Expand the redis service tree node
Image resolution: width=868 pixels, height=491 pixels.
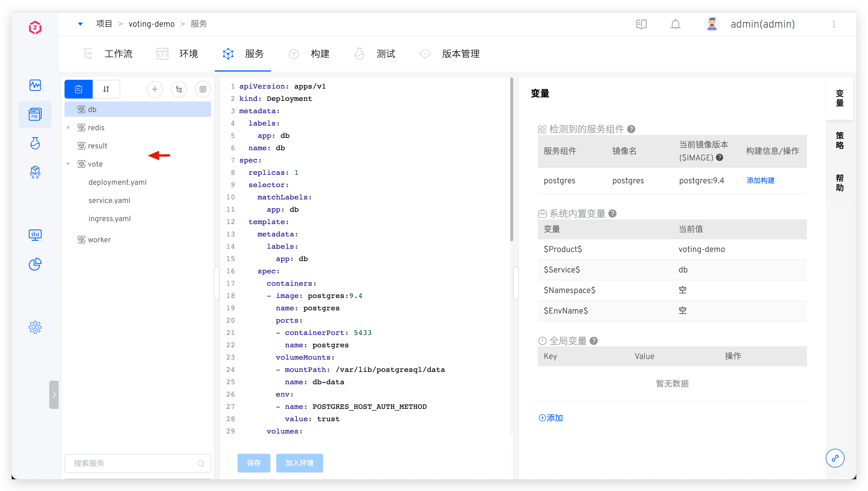[68, 128]
